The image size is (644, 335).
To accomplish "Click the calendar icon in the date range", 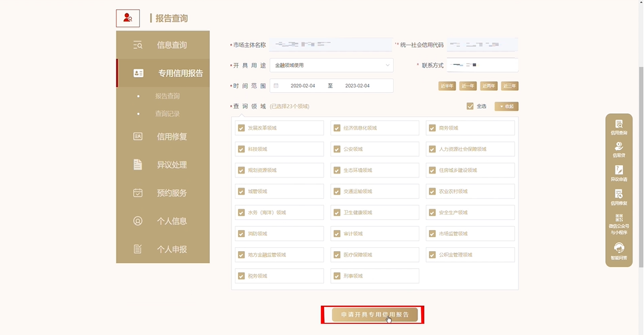I will (276, 86).
